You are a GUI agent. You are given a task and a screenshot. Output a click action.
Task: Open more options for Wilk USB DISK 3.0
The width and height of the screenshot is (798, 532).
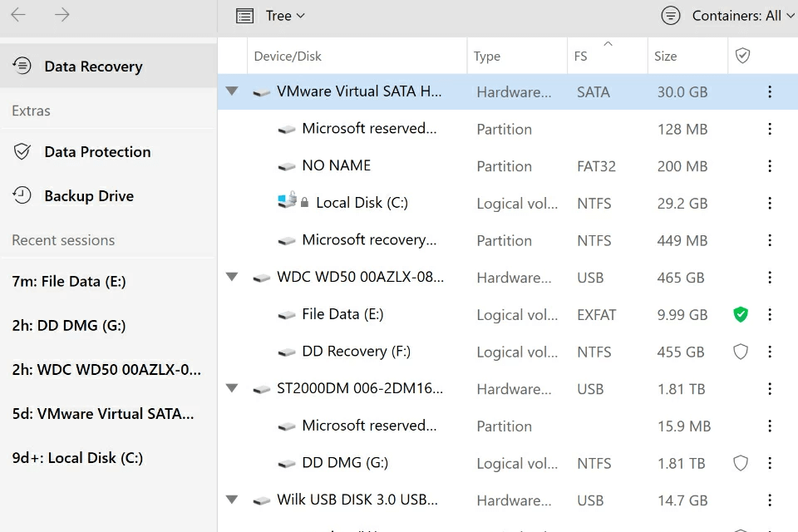(770, 500)
